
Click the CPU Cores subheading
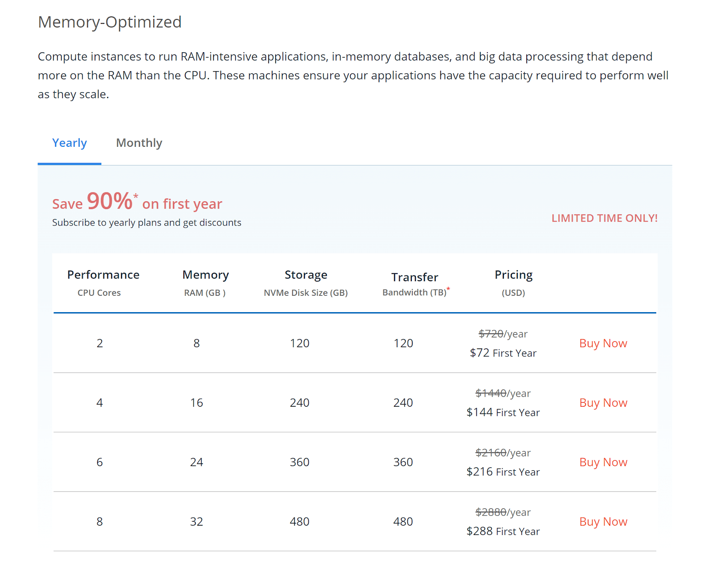coord(99,293)
